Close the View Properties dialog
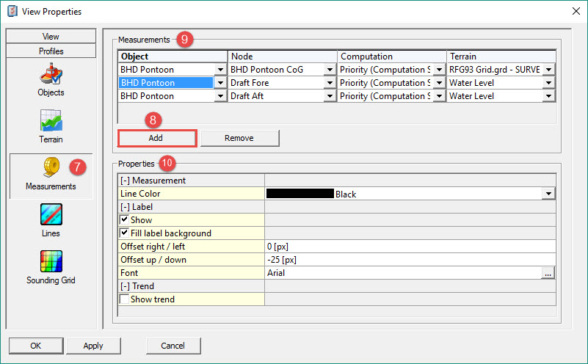The image size is (588, 364). coord(576,11)
